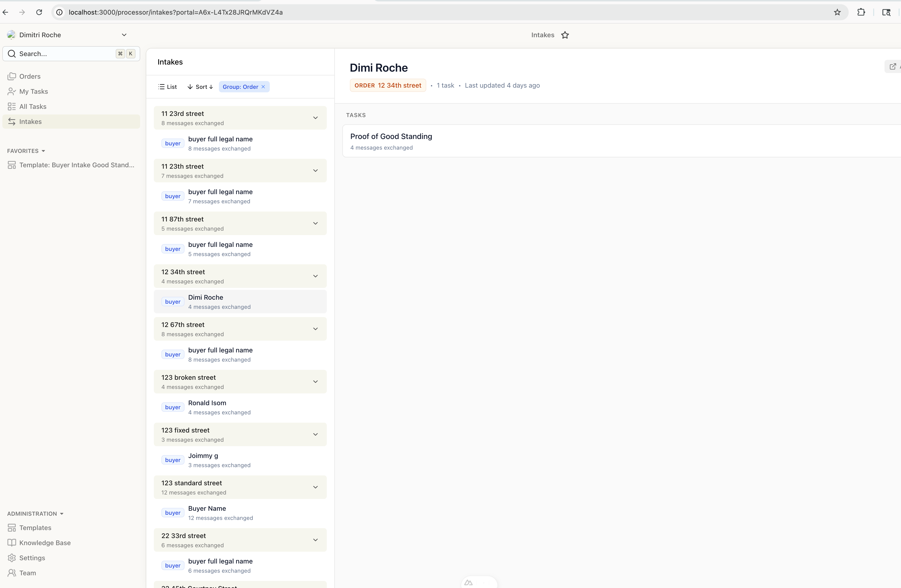The image size is (901, 588).
Task: Collapse the 123 broken street group
Action: pyautogui.click(x=315, y=382)
